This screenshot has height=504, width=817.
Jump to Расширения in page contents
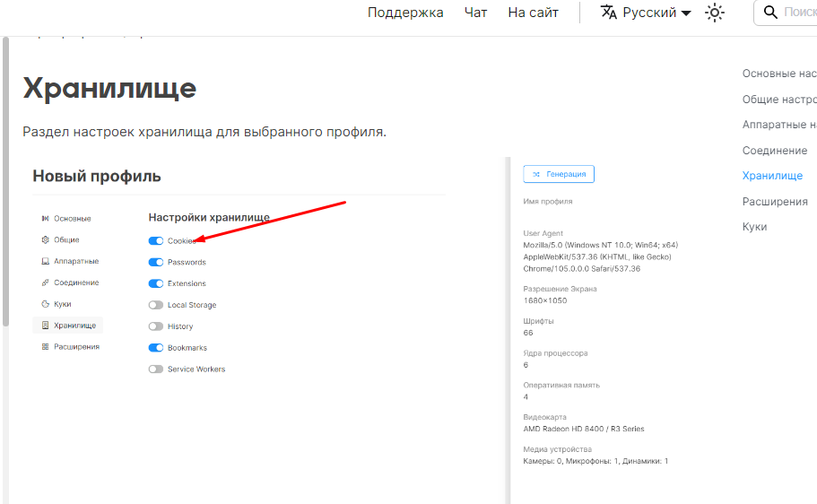[775, 201]
